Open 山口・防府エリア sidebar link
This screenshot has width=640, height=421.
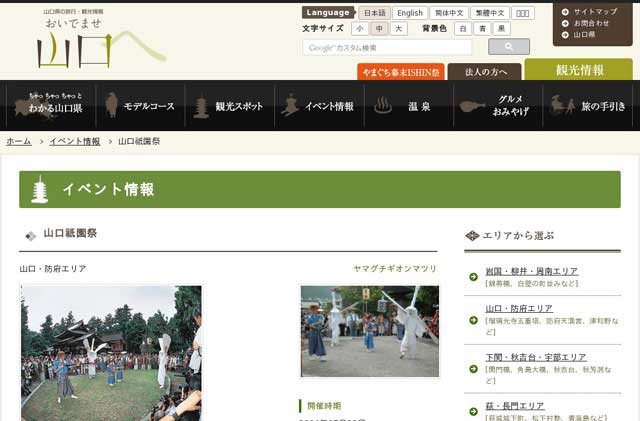point(519,308)
